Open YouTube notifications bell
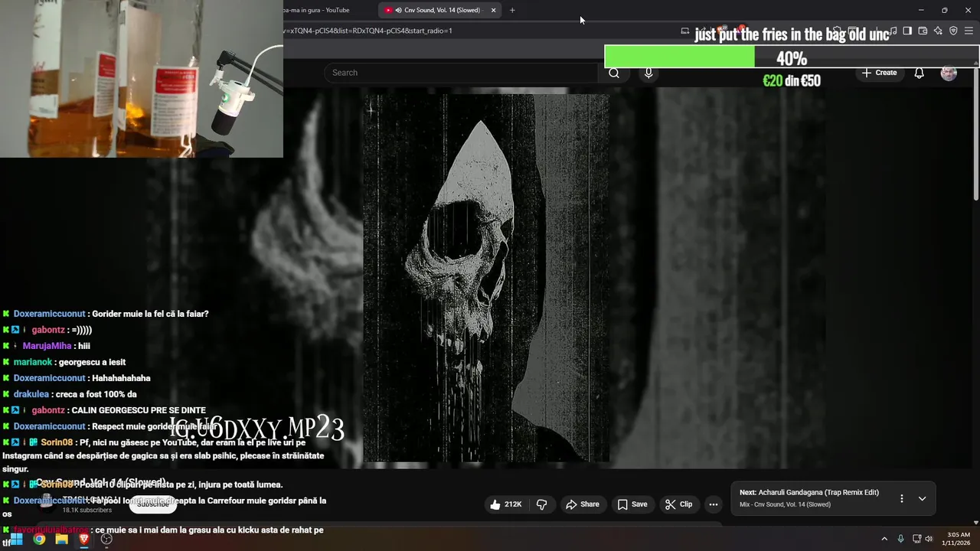Screen dimensions: 980x551 click(920, 73)
